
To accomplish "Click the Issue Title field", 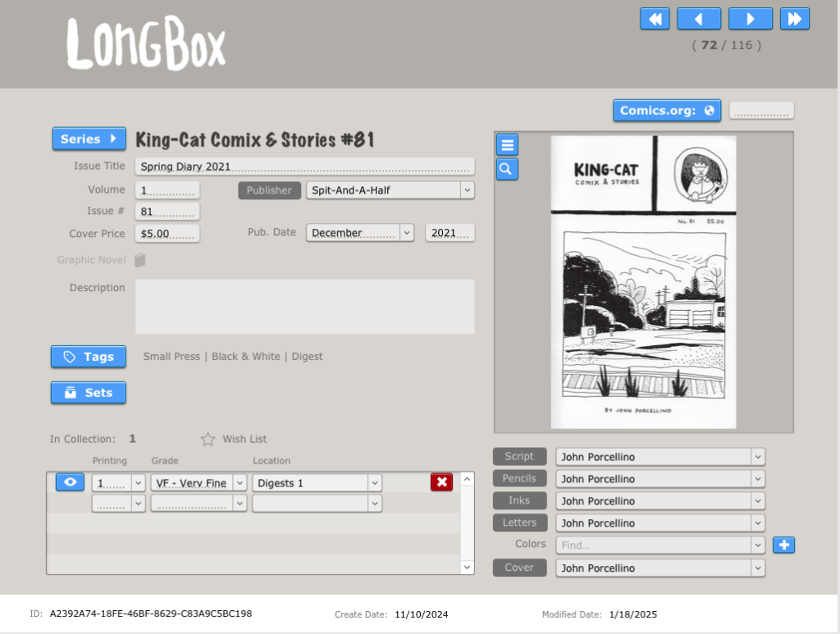I will point(305,166).
